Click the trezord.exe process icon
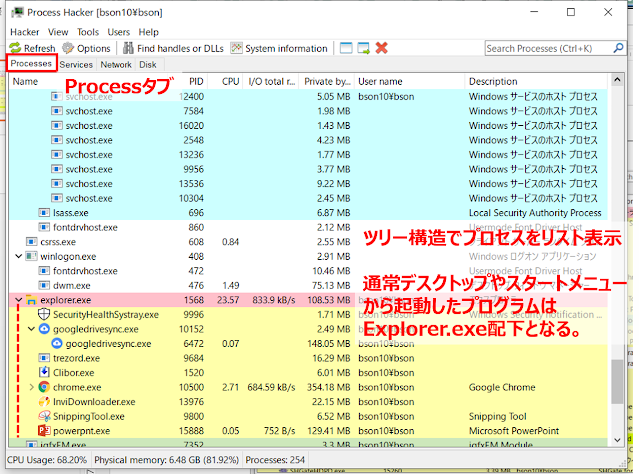This screenshot has height=474, width=640. point(44,358)
